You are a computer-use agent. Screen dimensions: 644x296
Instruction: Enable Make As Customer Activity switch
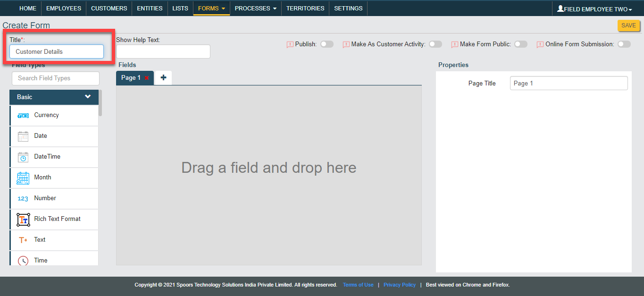[x=435, y=44]
